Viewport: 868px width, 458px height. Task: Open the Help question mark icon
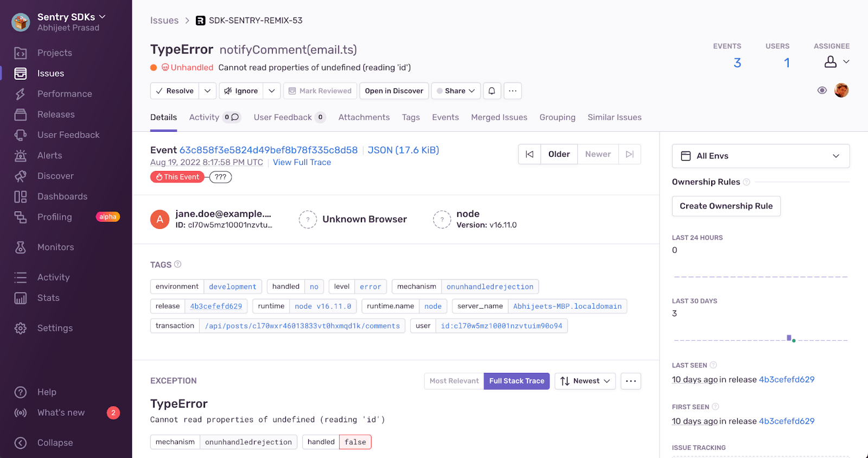point(21,392)
